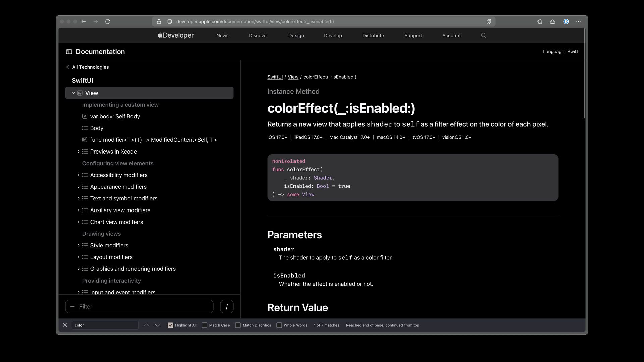Open the extensions puzzle icon

tap(540, 22)
